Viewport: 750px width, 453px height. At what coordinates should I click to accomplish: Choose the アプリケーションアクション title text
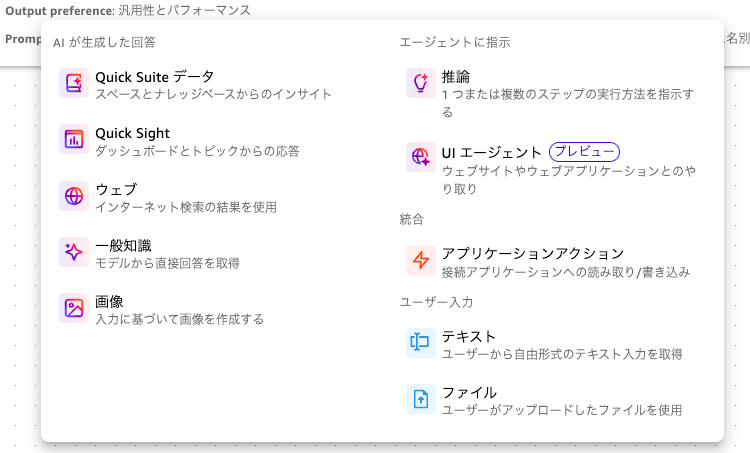pos(532,253)
